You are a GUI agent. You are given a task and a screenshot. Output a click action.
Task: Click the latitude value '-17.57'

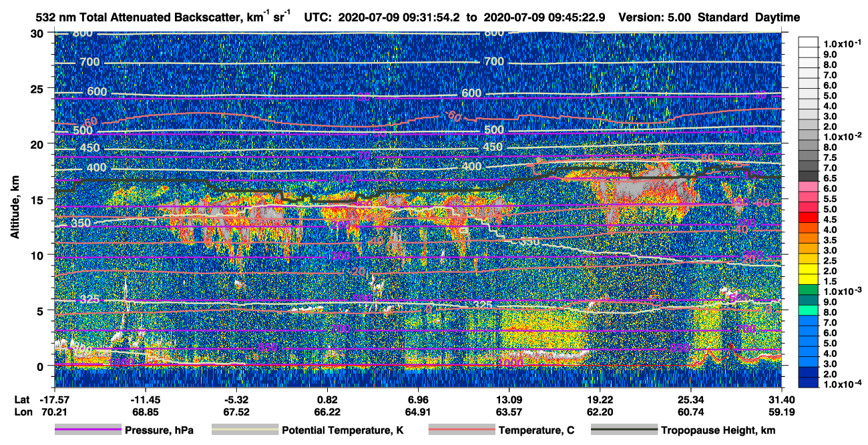click(x=54, y=399)
